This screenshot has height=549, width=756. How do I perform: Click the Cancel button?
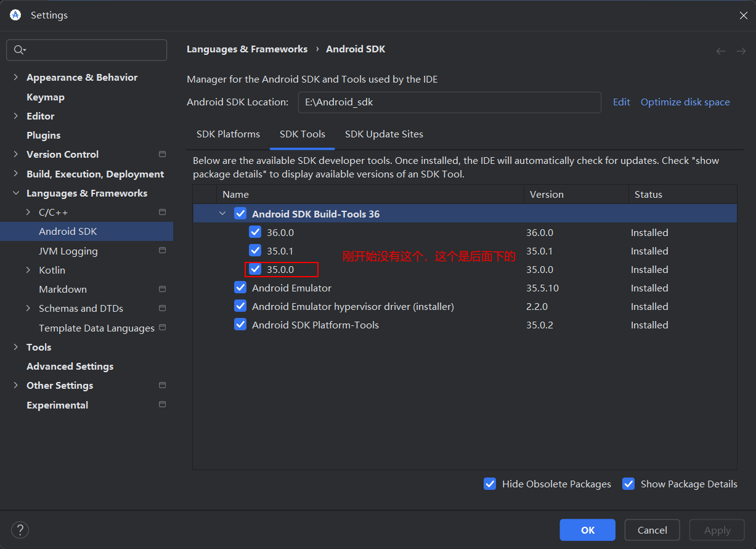tap(652, 530)
